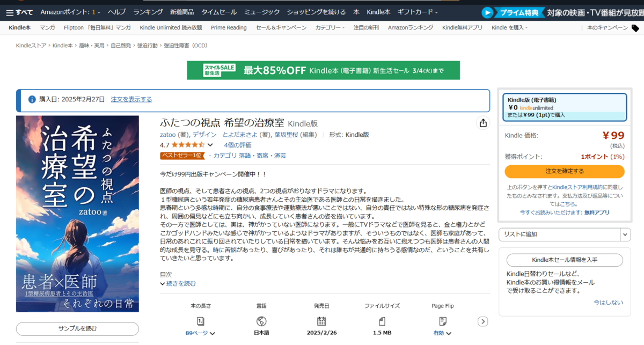Click the tag icon next to 本のキャンペーン
Viewport: 644px width, 345px height.
[635, 28]
